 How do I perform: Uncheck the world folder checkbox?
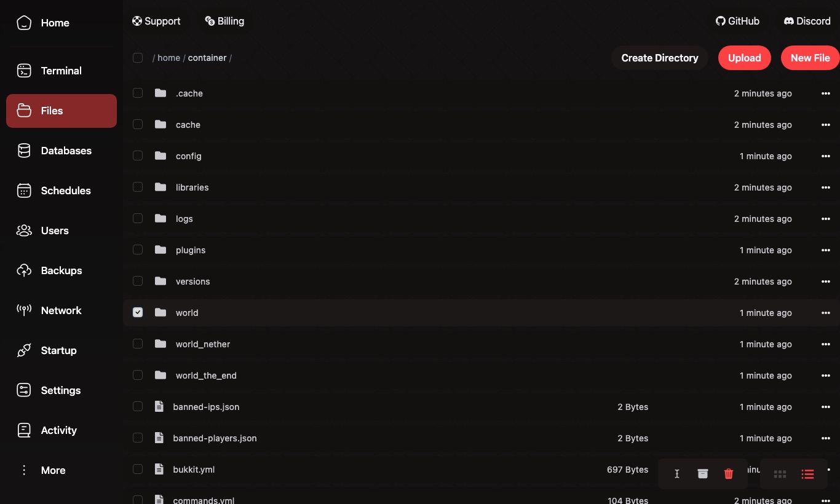pos(138,312)
